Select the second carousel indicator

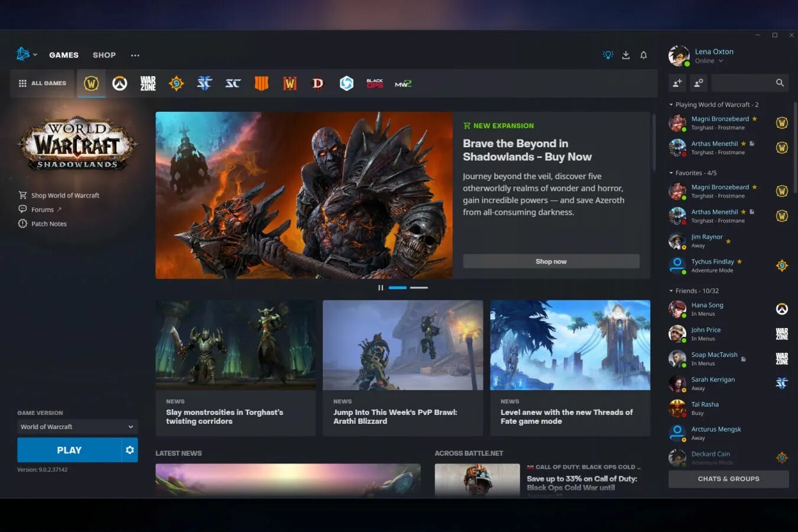tap(419, 288)
